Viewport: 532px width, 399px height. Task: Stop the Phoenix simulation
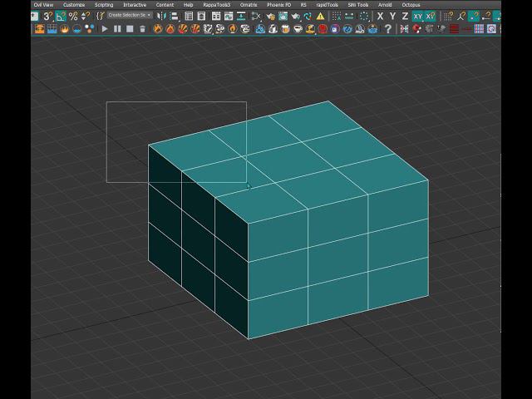pyautogui.click(x=130, y=29)
